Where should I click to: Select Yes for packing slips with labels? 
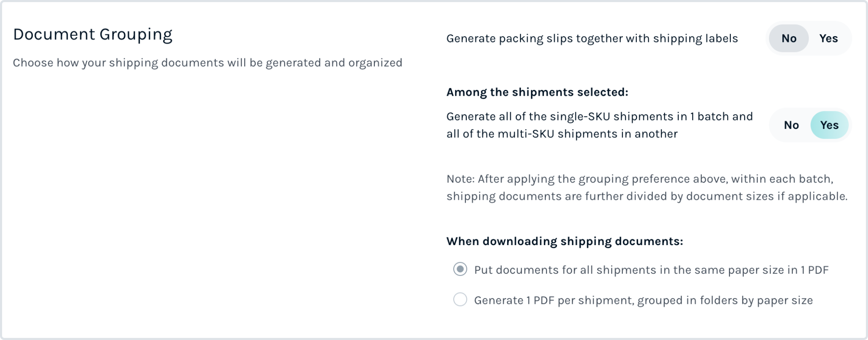tap(829, 38)
